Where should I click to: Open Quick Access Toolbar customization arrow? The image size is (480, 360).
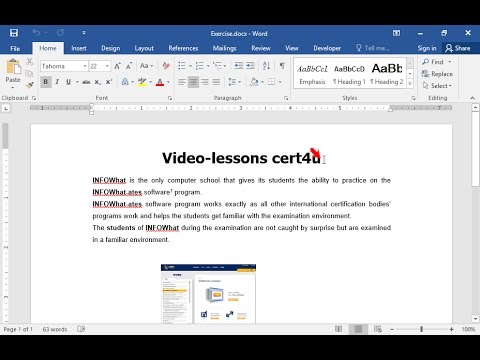tap(84, 33)
